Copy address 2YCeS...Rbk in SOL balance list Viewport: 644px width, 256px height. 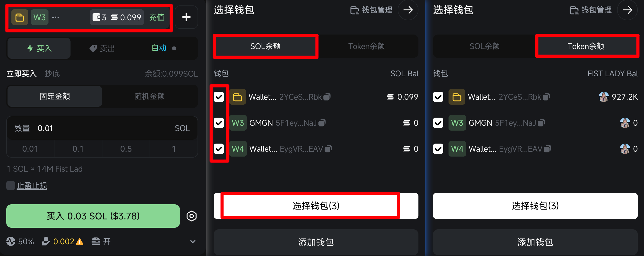pyautogui.click(x=327, y=97)
